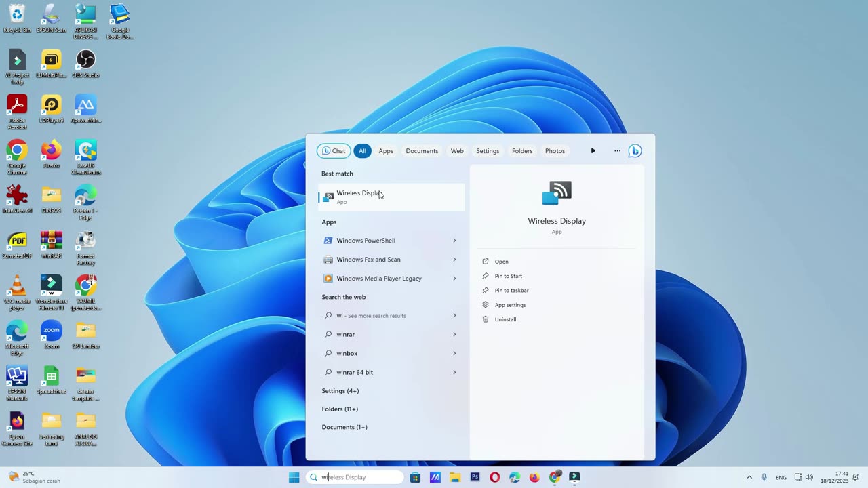Select the winbox web search suggestion
Viewport: 868px width, 488px height.
coord(391,354)
